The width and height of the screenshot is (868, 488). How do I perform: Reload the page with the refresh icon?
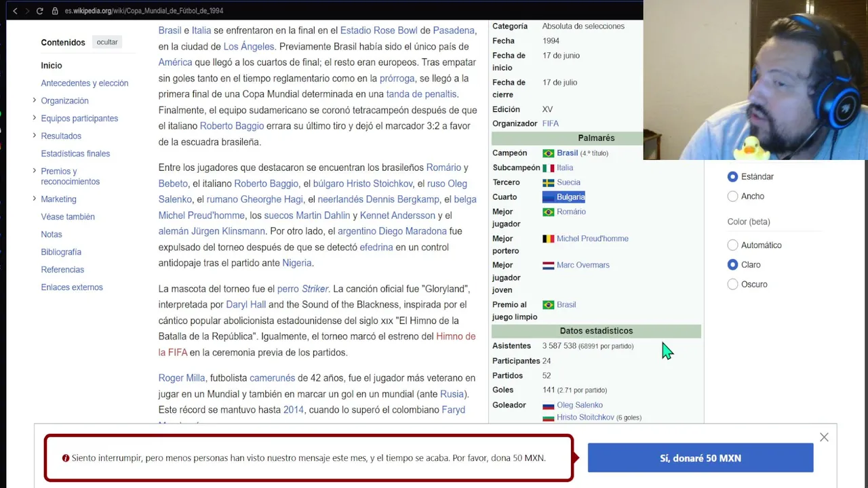[40, 11]
